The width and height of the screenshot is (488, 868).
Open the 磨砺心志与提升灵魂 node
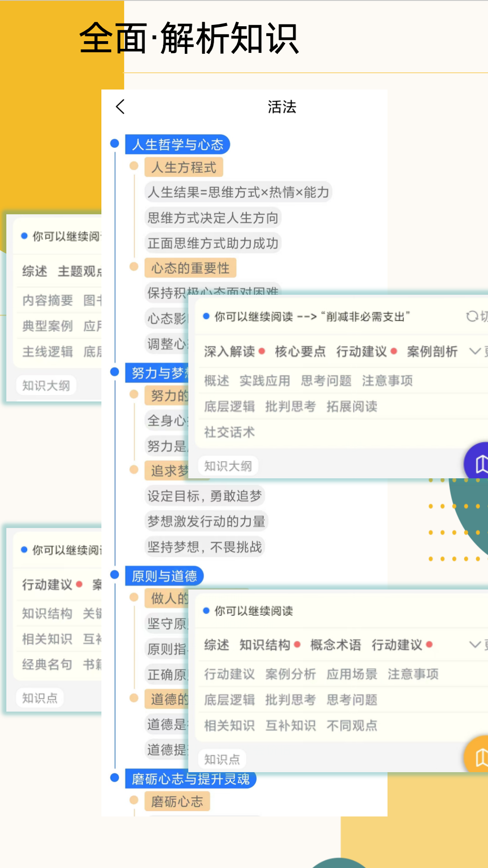(190, 779)
